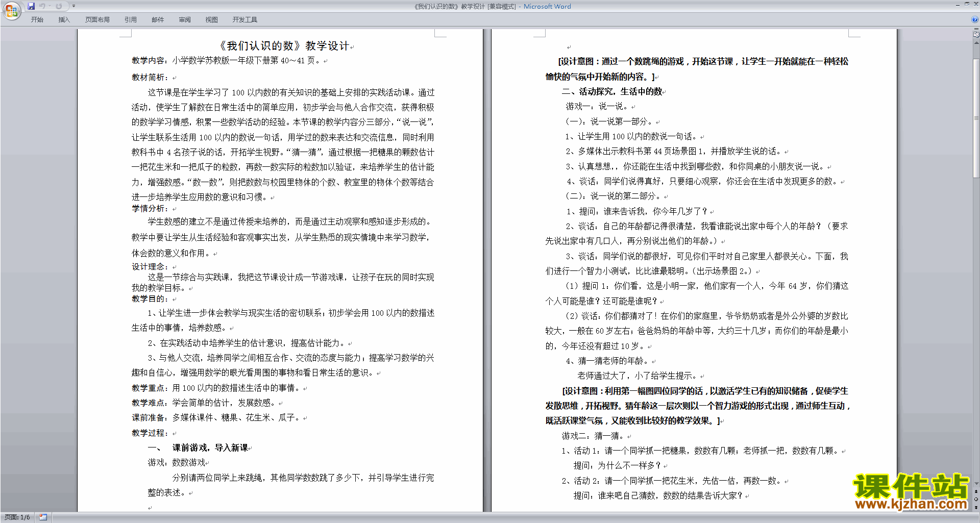
Task: Click the Select Browse Object round button
Action: (x=976, y=500)
